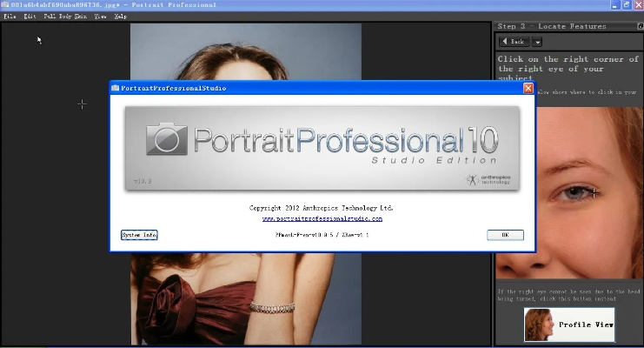Click the 'Step 3 - Locate Features' panel title
This screenshot has width=644, height=348.
coord(552,26)
